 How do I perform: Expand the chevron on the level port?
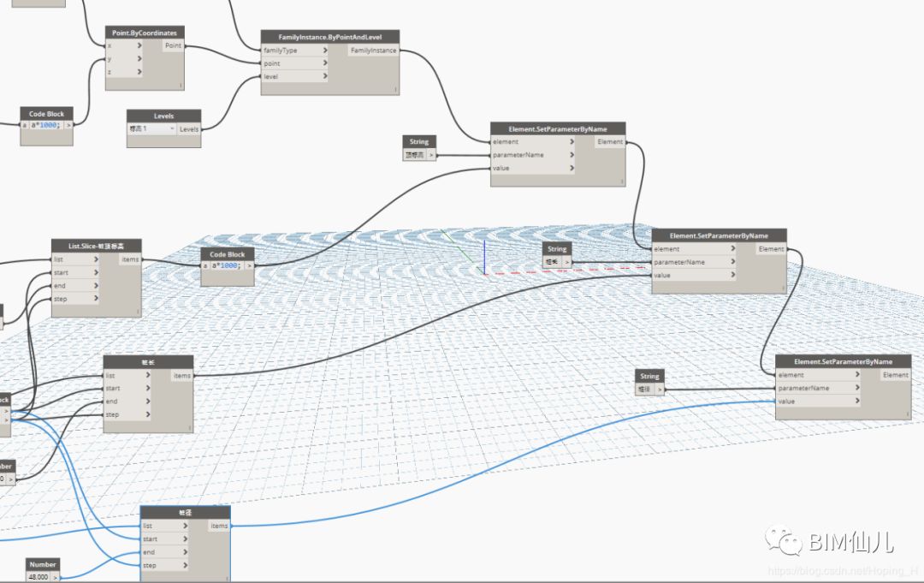[x=325, y=76]
